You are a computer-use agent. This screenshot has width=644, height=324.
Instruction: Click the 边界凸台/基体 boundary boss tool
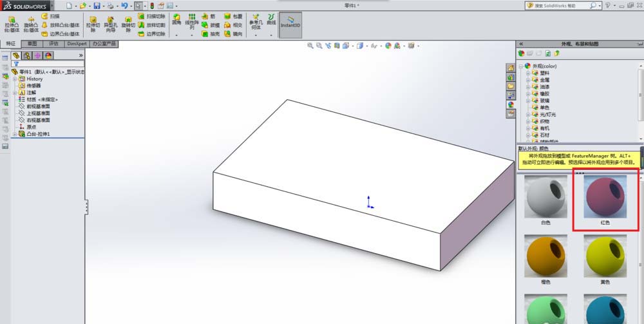(61, 33)
